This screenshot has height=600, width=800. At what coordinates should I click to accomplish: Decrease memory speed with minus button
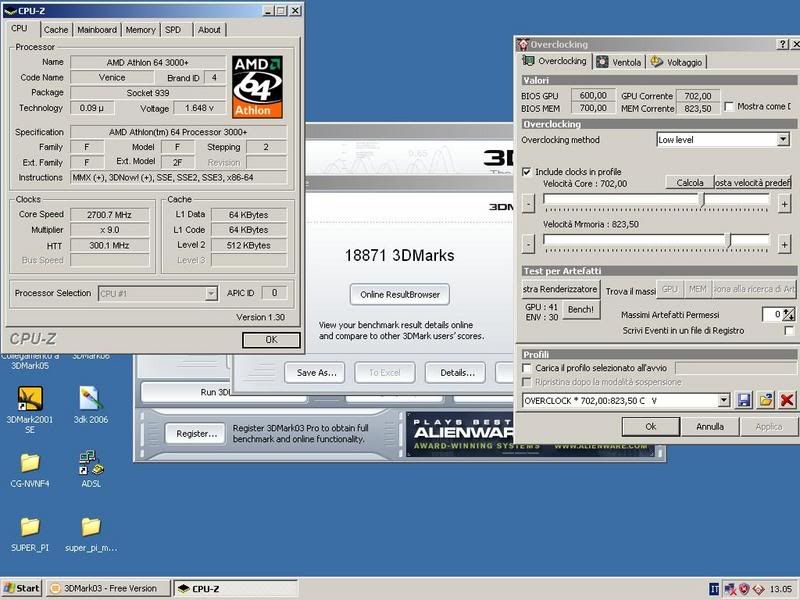[x=529, y=245]
